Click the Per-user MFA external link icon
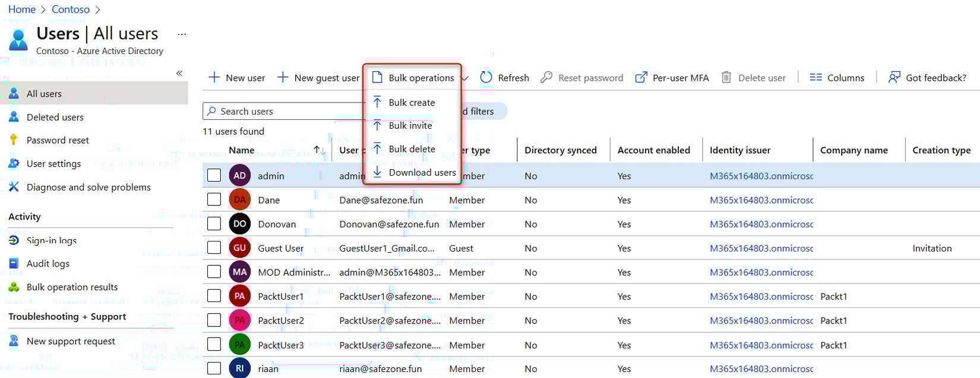This screenshot has width=980, height=378. (x=641, y=78)
